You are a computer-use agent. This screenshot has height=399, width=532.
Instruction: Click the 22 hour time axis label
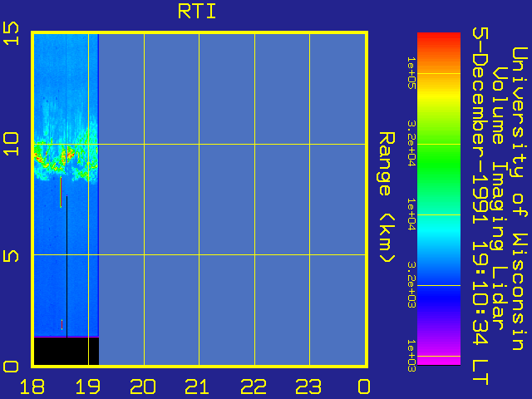point(254,387)
